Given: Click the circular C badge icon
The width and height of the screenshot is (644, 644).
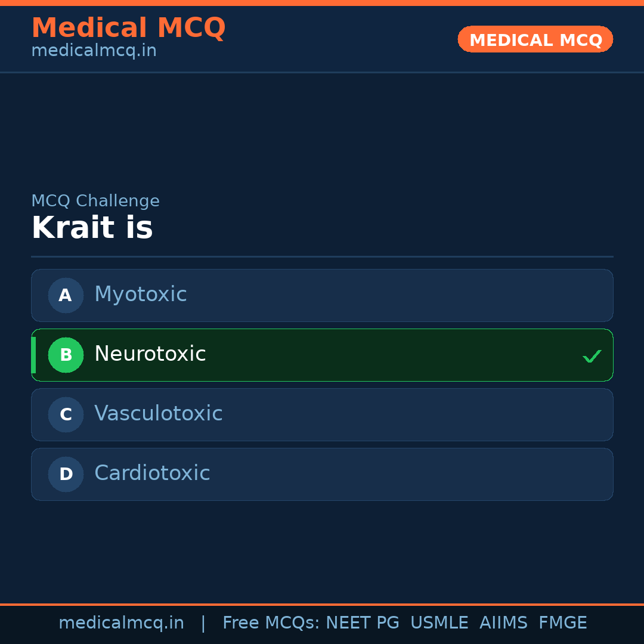Looking at the screenshot, I should [x=66, y=414].
